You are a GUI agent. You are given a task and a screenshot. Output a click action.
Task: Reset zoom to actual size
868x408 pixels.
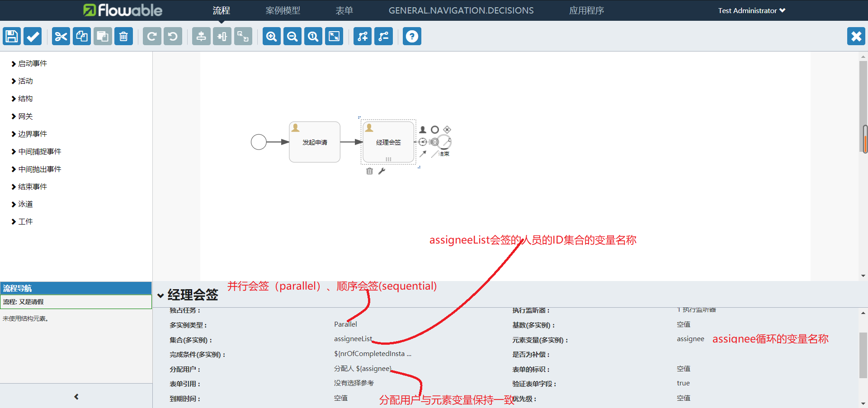[x=313, y=36]
